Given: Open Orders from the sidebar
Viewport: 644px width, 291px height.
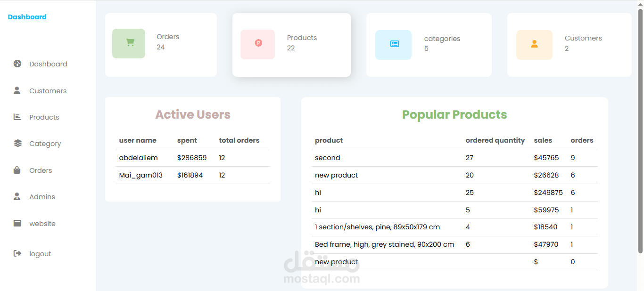Looking at the screenshot, I should pos(41,170).
